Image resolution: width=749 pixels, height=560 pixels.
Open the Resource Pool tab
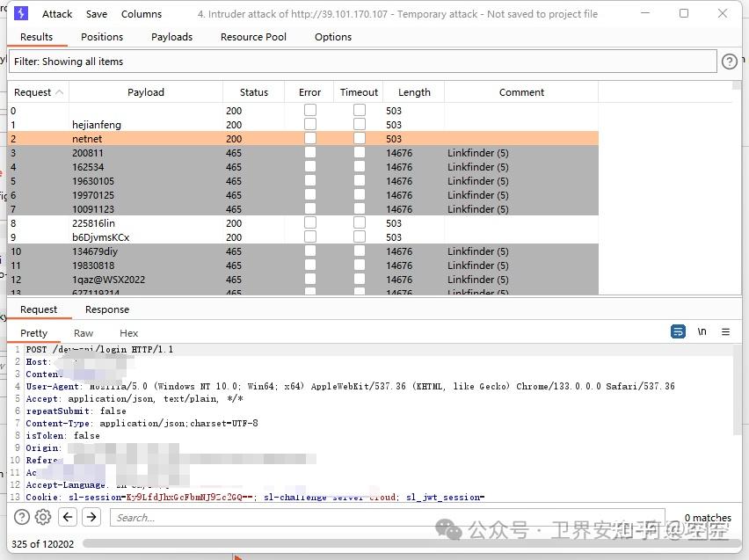click(254, 37)
